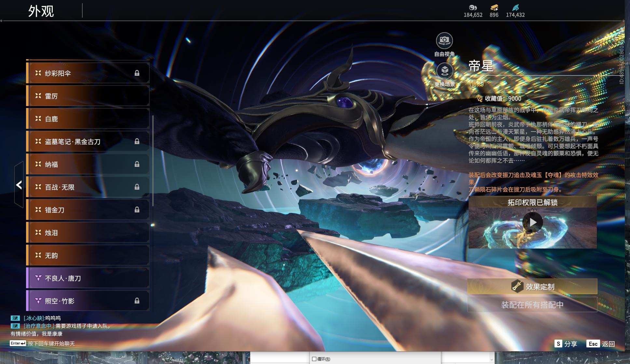The height and width of the screenshot is (364, 630).
Task: Click the player name [治疗意念中] in chat
Action: click(x=39, y=326)
